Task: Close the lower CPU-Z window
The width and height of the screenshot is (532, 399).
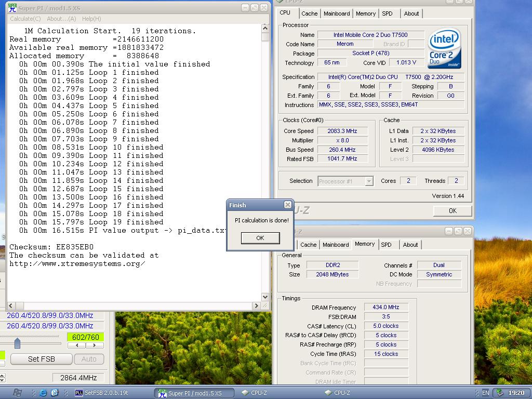Action: (467, 231)
